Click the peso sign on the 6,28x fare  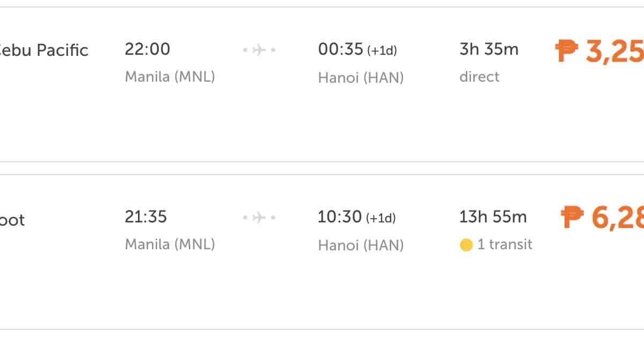pos(572,219)
